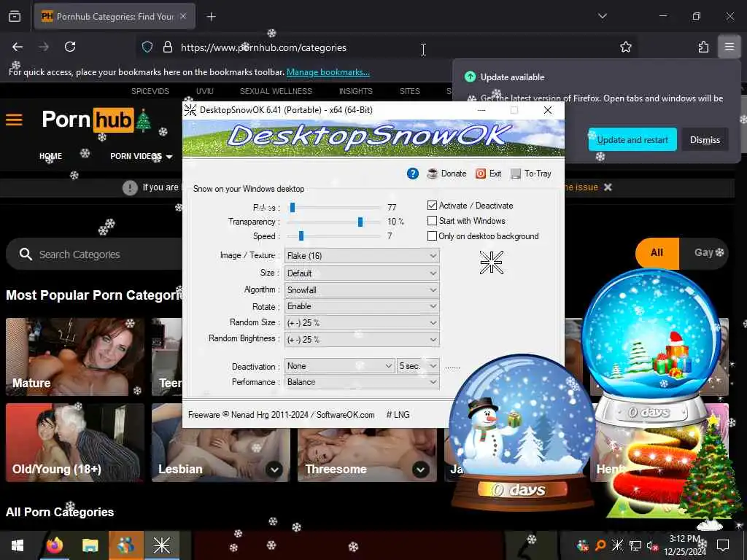747x560 pixels.
Task: Open the 5 sec. dropdown
Action: 418,366
